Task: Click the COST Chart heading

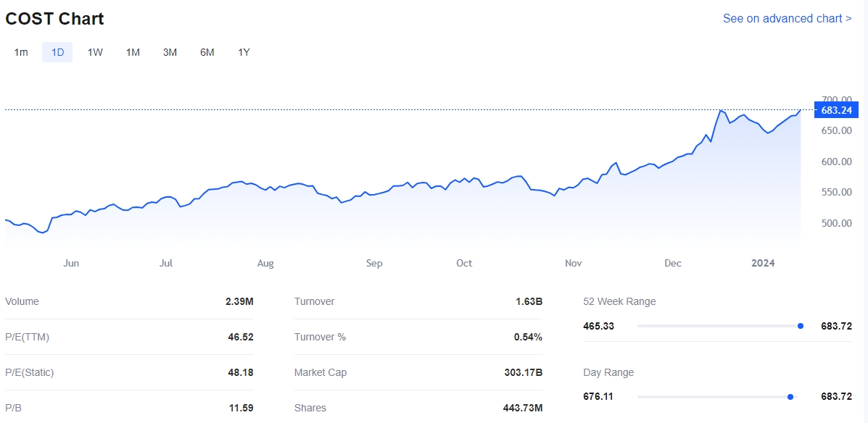Action: click(x=55, y=20)
